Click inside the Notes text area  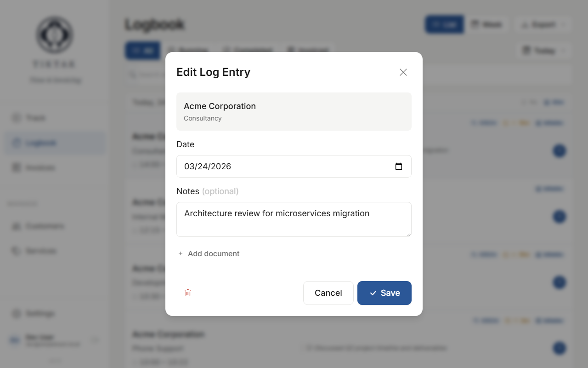(x=294, y=219)
